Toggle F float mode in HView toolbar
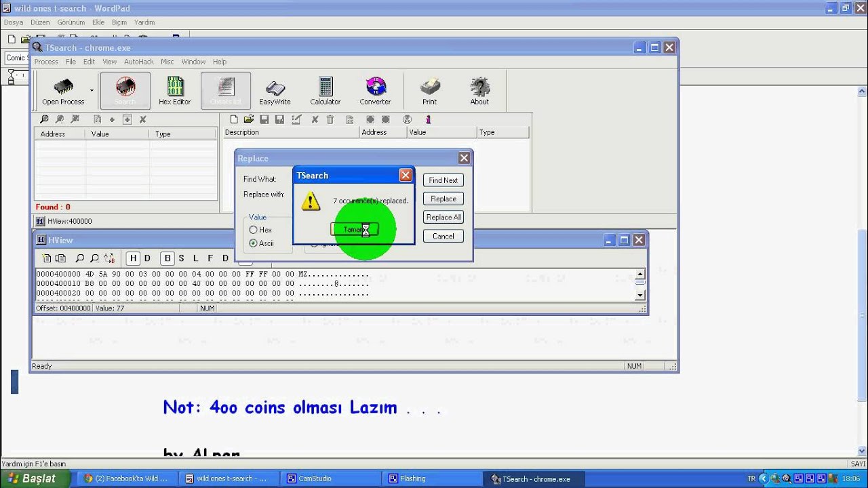 pos(210,258)
